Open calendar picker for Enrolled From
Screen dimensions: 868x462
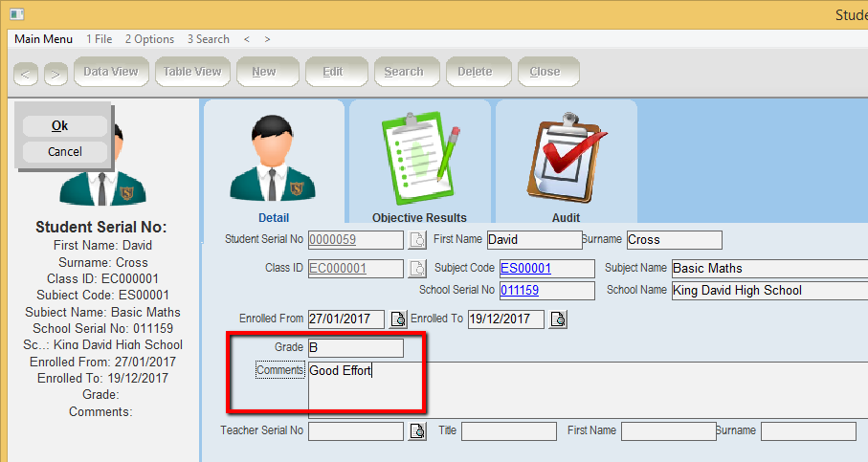397,319
